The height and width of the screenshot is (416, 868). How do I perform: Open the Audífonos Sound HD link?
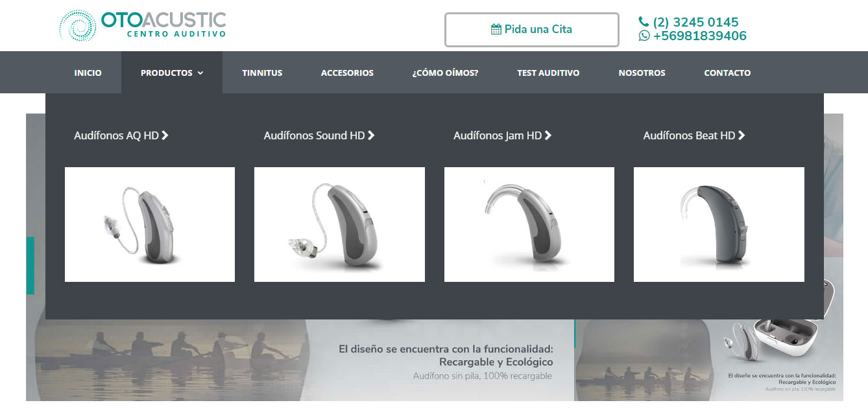(x=315, y=135)
